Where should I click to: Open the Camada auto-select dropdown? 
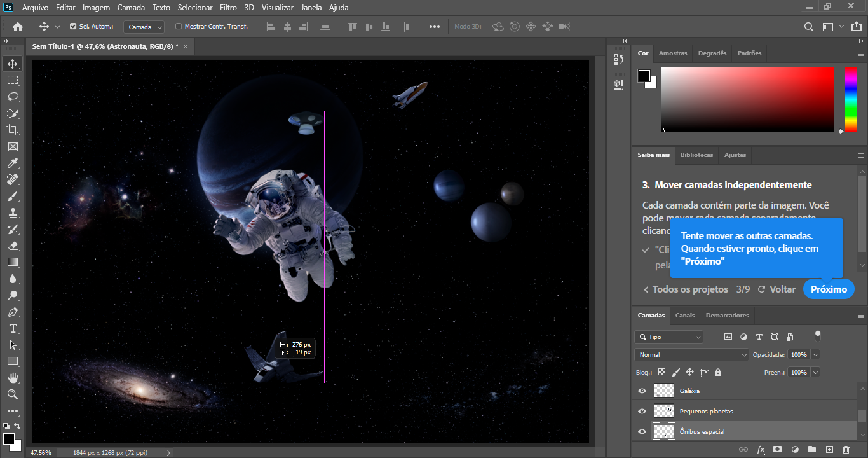click(144, 27)
